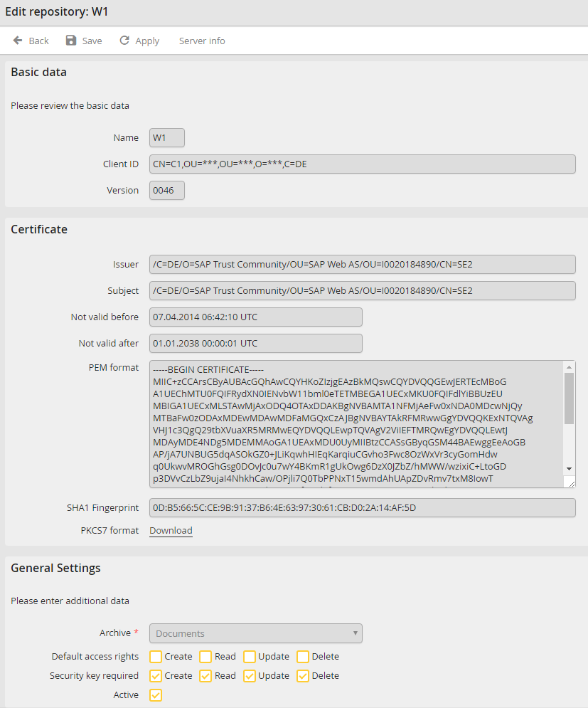588x708 pixels.
Task: Click the 'Security key required' label
Action: [x=94, y=676]
